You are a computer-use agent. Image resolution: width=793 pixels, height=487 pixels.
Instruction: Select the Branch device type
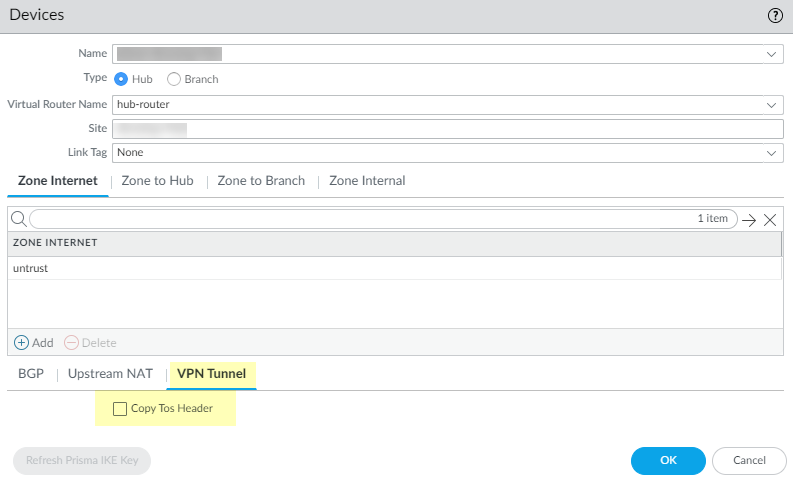174,79
